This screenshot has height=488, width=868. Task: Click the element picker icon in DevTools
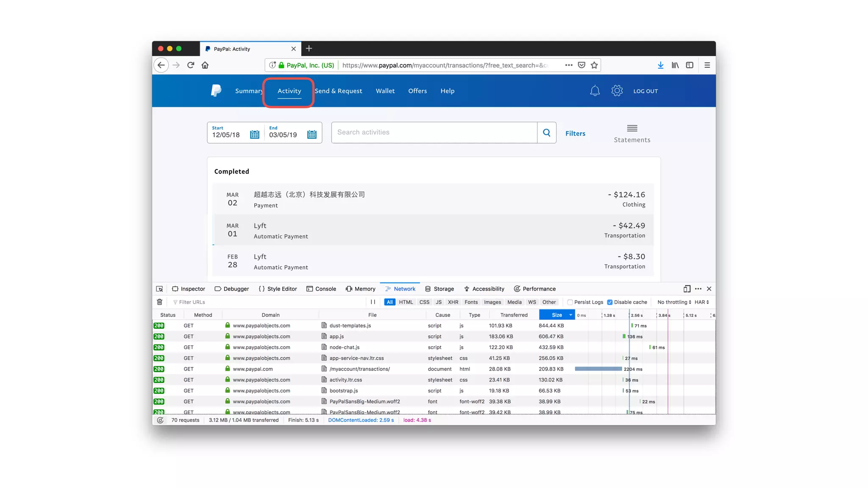160,289
